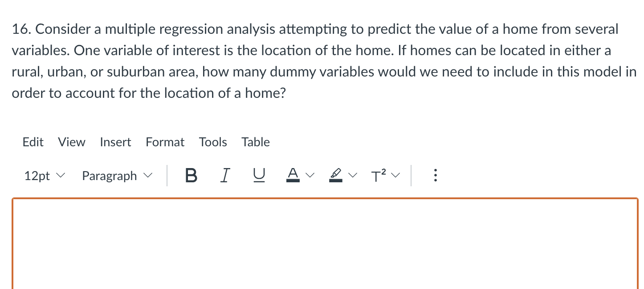This screenshot has height=289, width=644.
Task: Expand the superscript options chevron
Action: point(395,176)
